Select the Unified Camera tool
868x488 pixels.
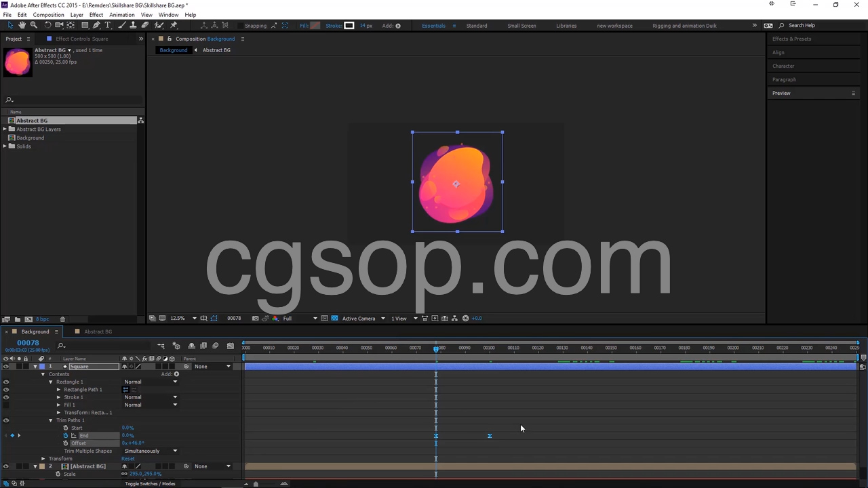point(59,25)
